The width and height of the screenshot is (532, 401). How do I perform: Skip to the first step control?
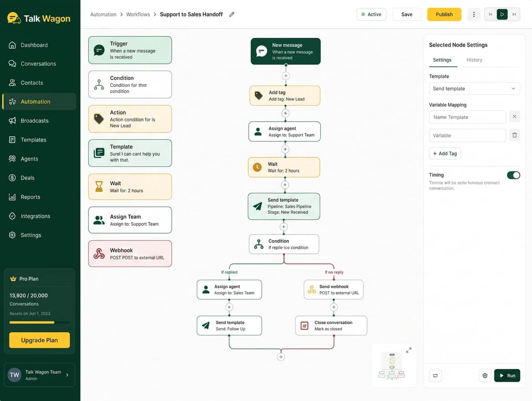(490, 14)
